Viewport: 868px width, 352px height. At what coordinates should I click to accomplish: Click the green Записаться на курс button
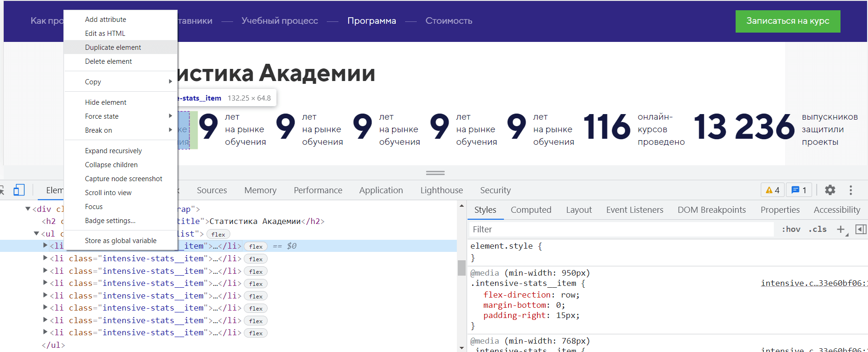click(x=788, y=21)
